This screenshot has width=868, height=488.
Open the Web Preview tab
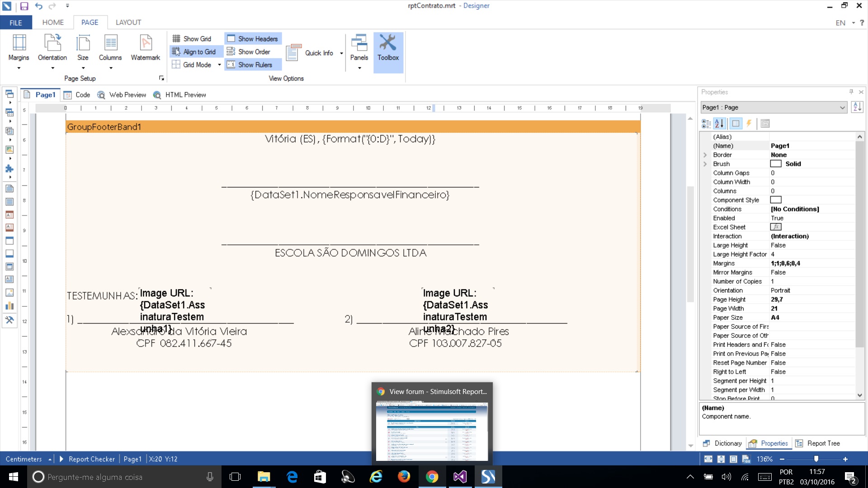pos(122,95)
